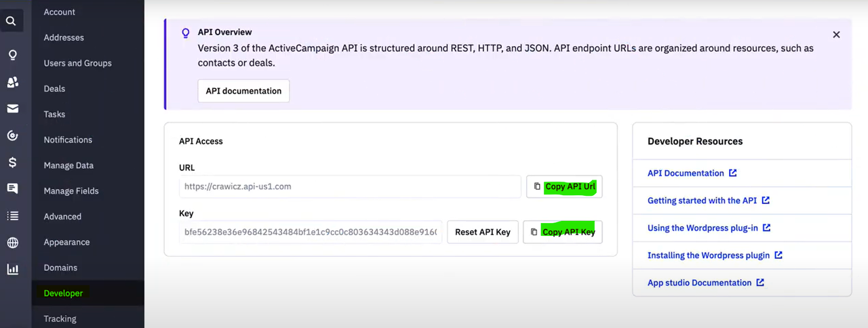Viewport: 868px width, 328px height.
Task: Click inside the API URL field
Action: (x=350, y=186)
